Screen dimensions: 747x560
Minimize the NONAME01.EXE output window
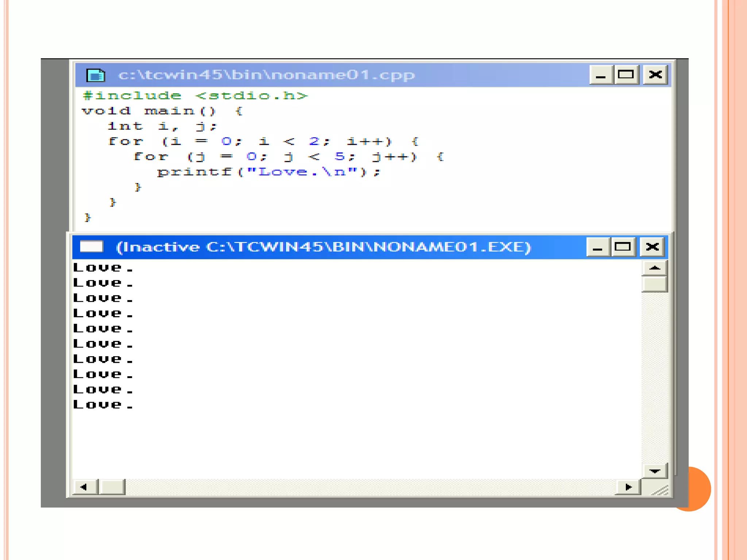[x=597, y=247]
